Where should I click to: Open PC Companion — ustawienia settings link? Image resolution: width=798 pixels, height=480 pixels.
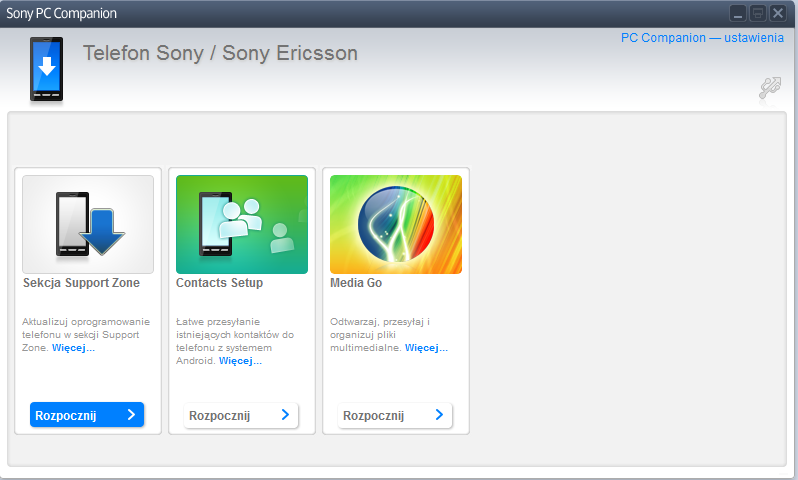[x=702, y=38]
